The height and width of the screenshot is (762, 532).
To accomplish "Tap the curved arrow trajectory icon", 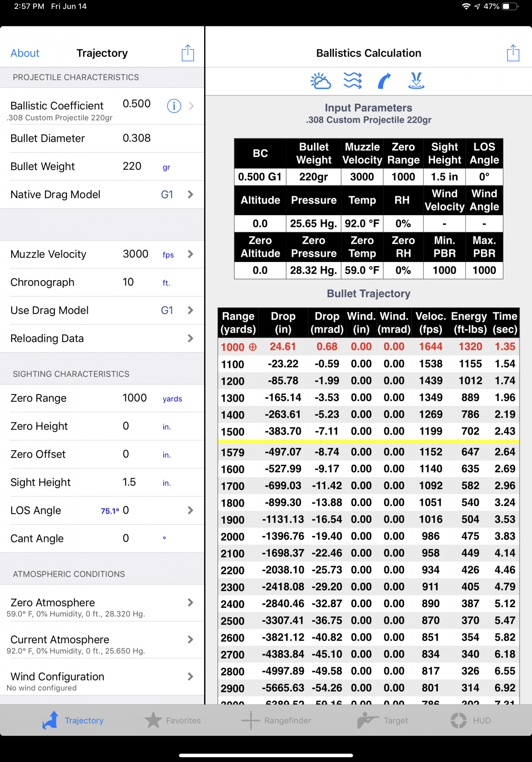I will click(384, 81).
